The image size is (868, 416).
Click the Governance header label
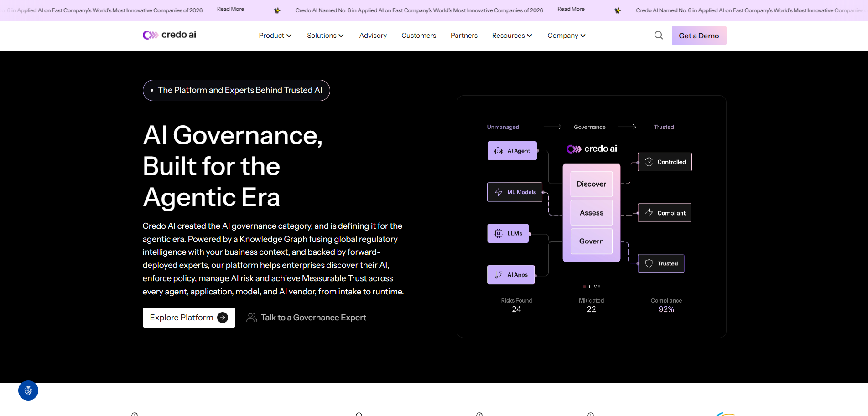pos(590,127)
